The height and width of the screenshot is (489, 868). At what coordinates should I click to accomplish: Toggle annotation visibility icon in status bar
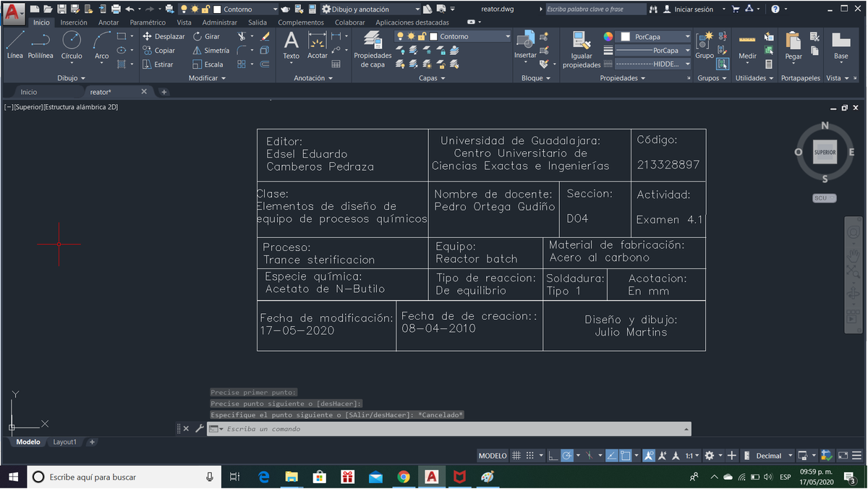(649, 456)
